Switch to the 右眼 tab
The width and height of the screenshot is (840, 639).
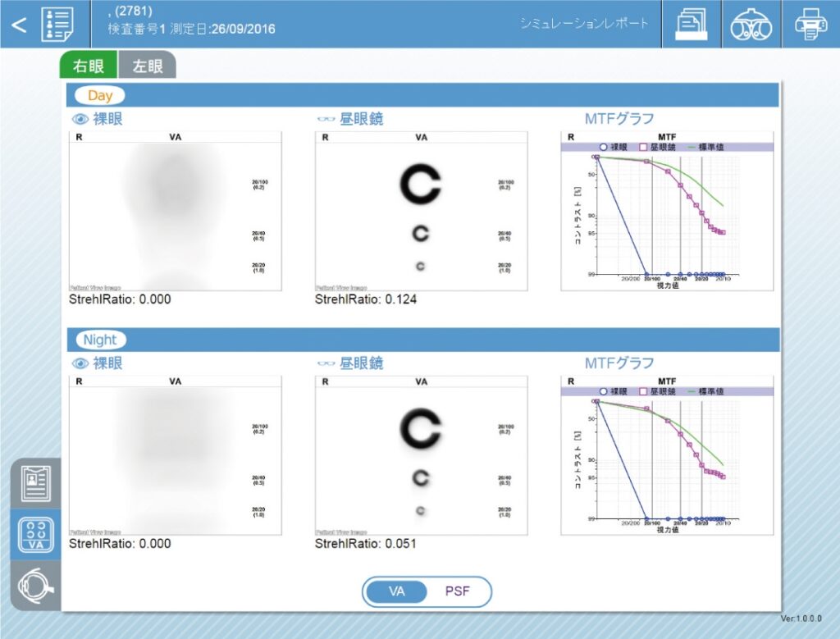(89, 66)
